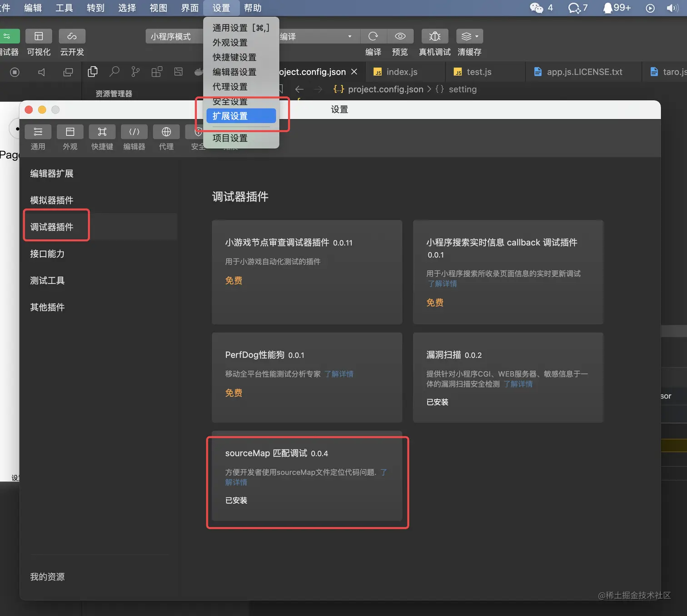This screenshot has height=616, width=687.
Task: Choose 快捷键设置 from the 设置 dropdown menu
Action: coord(241,57)
